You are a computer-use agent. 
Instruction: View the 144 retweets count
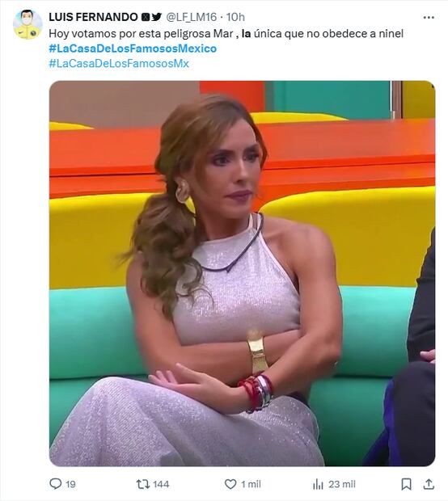tap(161, 484)
